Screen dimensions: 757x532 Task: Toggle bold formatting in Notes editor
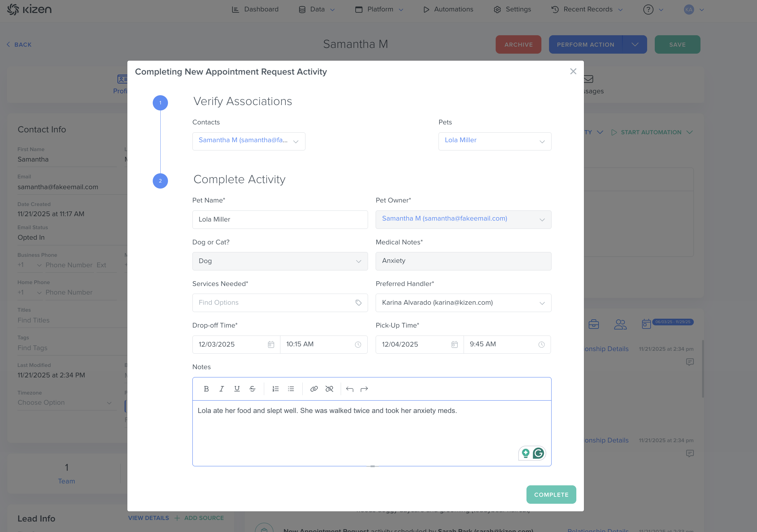(x=206, y=389)
